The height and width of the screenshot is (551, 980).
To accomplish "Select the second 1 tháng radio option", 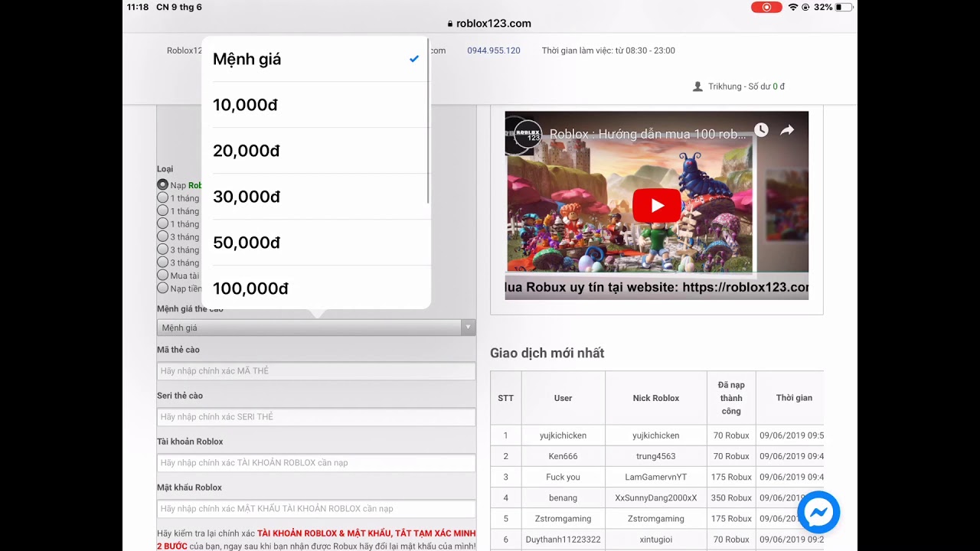I will pyautogui.click(x=162, y=210).
